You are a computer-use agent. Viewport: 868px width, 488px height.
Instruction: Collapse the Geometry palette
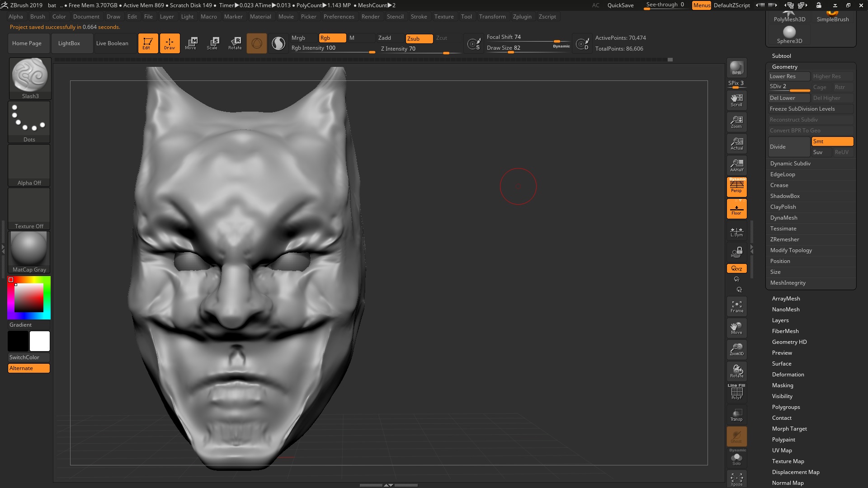point(784,67)
